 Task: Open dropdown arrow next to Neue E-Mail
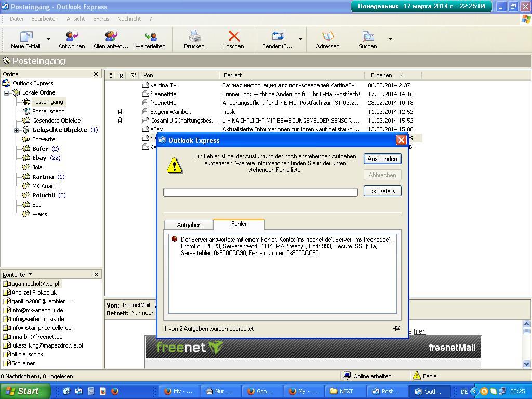click(48, 39)
